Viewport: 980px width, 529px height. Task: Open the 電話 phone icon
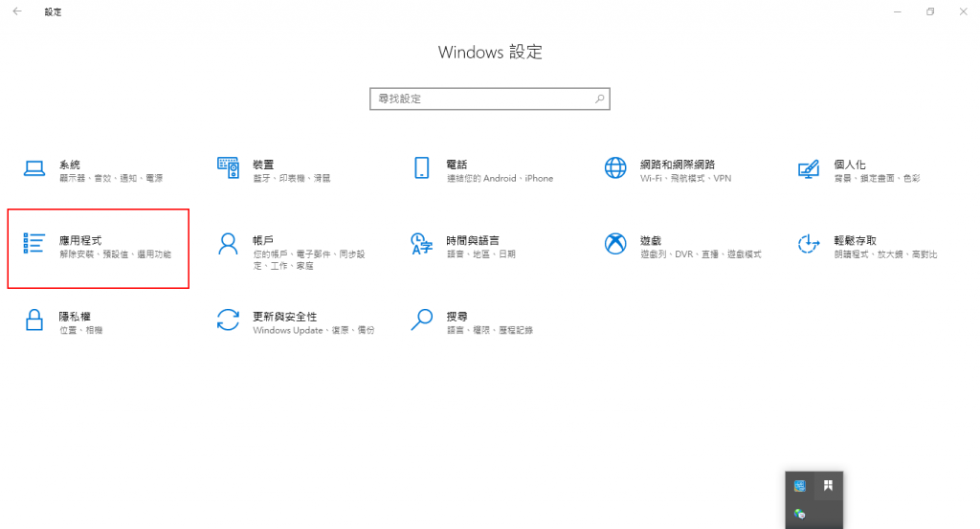click(x=422, y=168)
